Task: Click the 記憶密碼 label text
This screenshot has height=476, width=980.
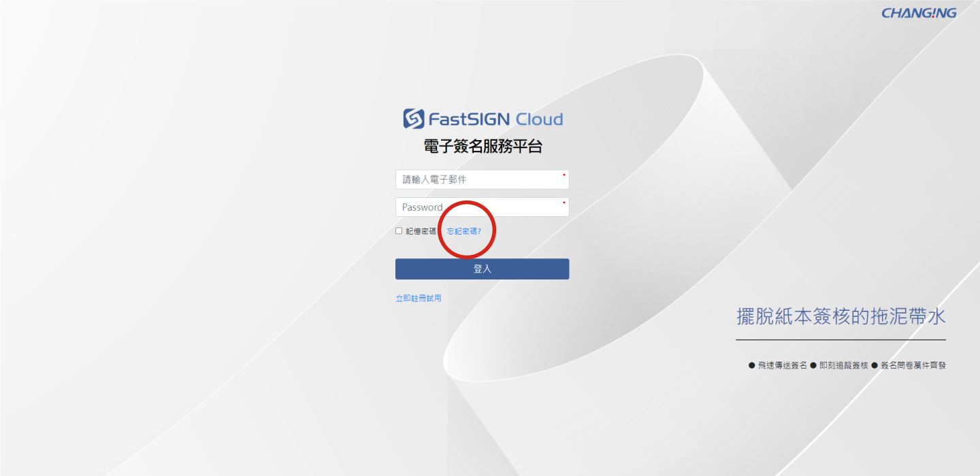Action: coord(421,231)
